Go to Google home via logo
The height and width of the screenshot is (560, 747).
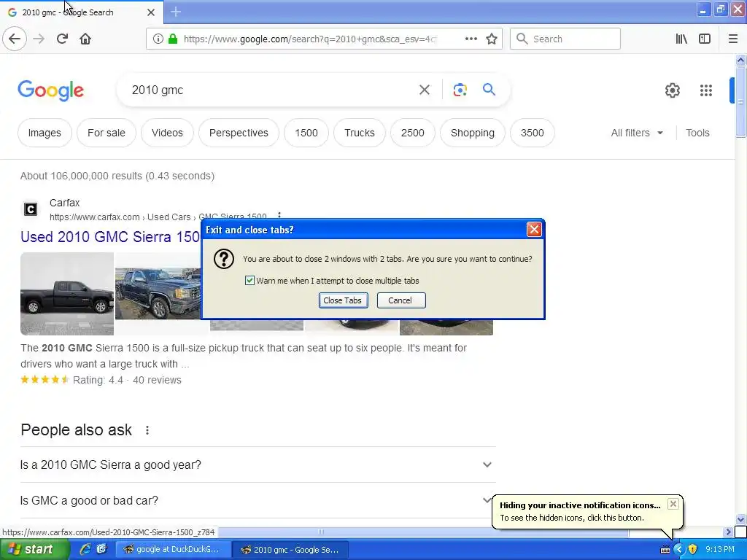tap(51, 90)
